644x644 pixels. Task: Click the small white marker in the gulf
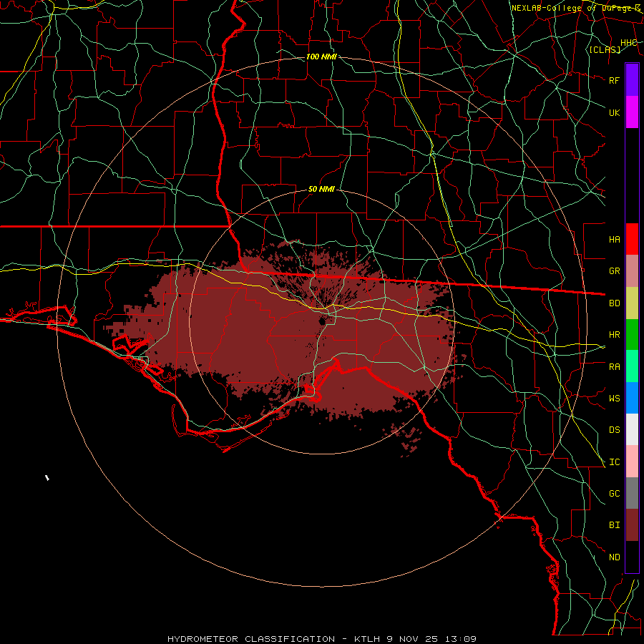click(47, 478)
